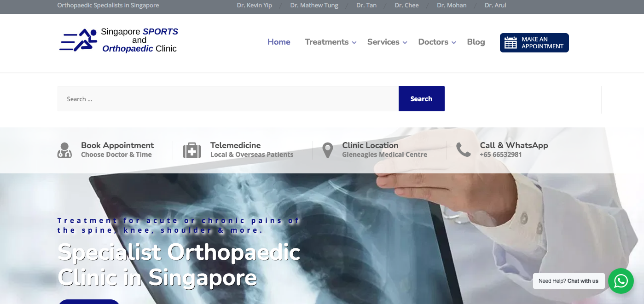The width and height of the screenshot is (644, 304).
Task: Open the green WhatsApp chat bubble icon
Action: point(621,281)
